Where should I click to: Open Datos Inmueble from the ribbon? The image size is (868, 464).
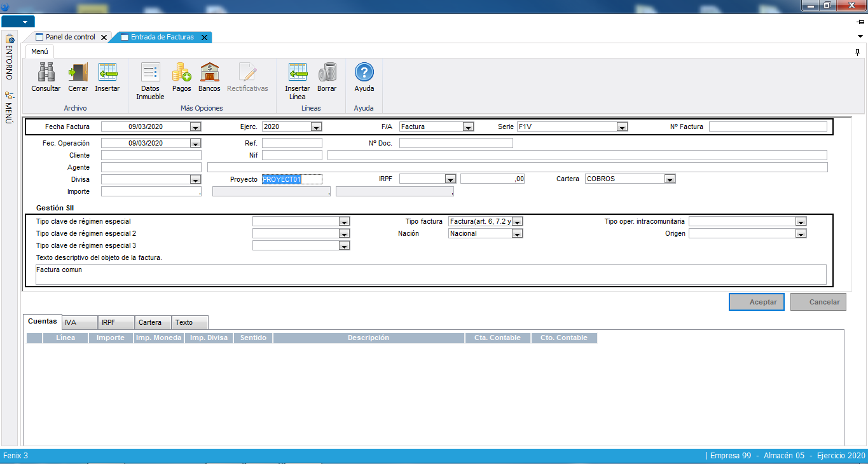[x=150, y=72]
